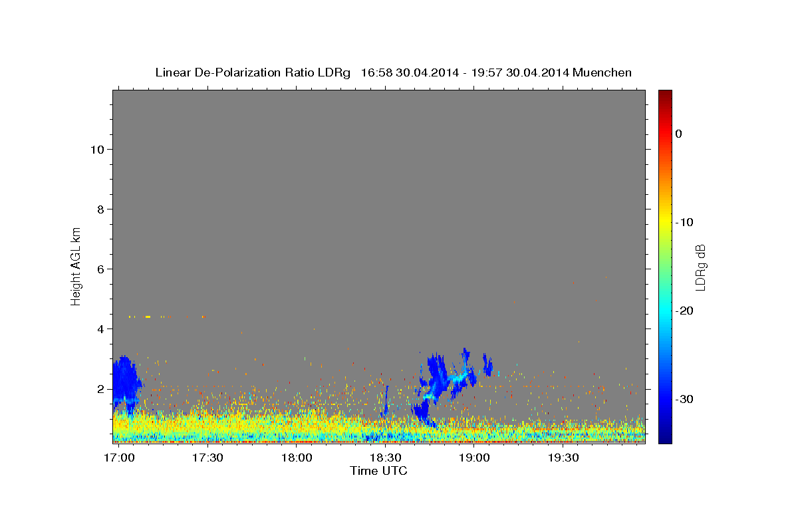Click the LDRg dB colorbar label
The height and width of the screenshot is (532, 798).
(x=700, y=267)
